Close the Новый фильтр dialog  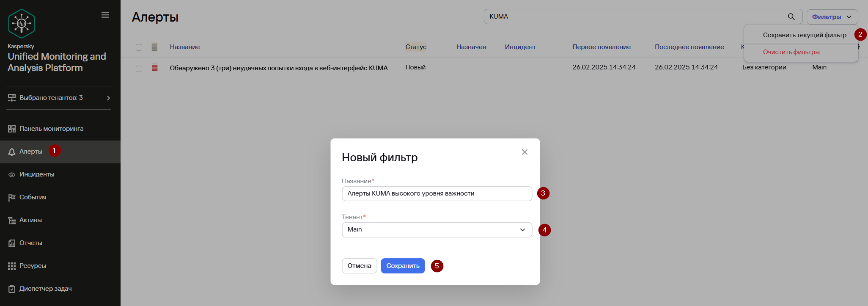[x=525, y=152]
